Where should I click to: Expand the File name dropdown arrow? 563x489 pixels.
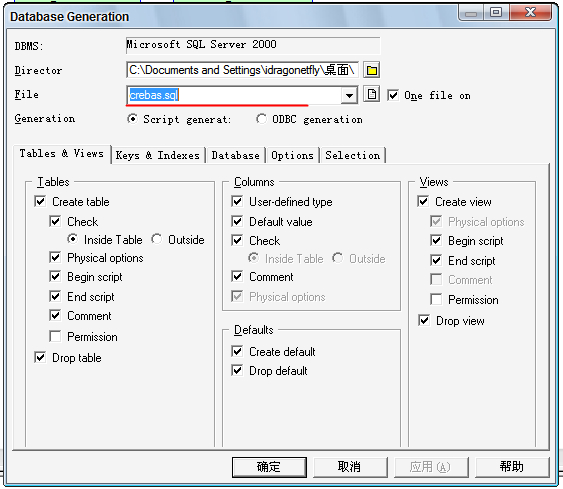(x=349, y=96)
